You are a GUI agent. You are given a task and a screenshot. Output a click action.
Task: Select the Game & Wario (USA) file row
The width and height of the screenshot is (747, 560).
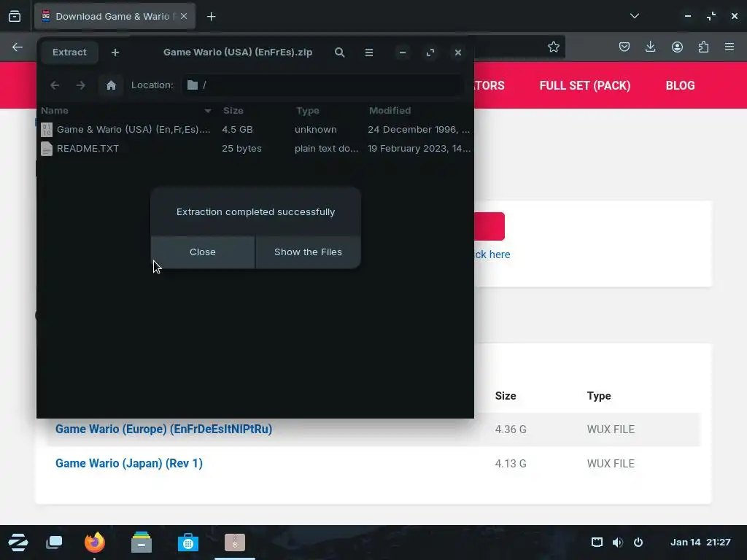[x=255, y=130]
